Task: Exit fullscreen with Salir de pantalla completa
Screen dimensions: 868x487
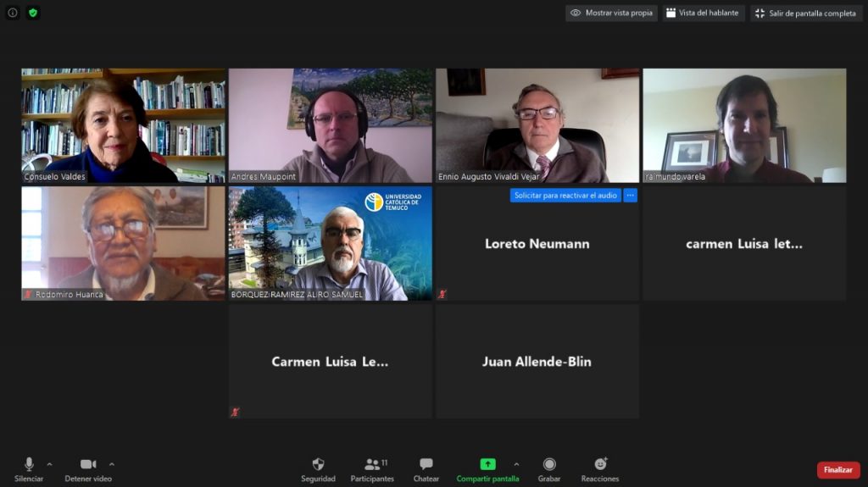Action: coord(805,14)
